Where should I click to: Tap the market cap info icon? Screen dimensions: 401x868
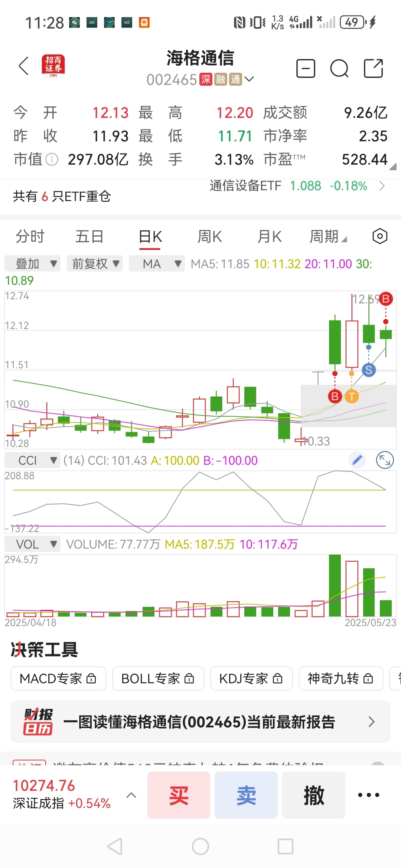(52, 160)
